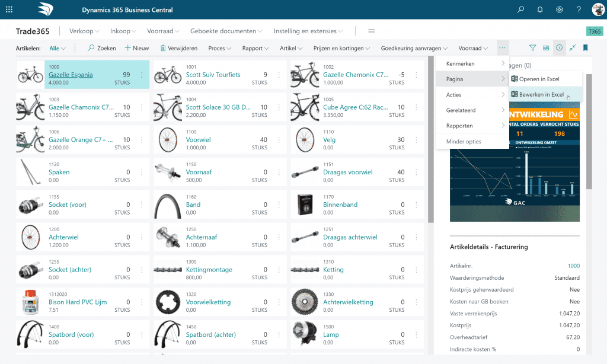Open the hamburger menu beside Instelling en extensies
This screenshot has width=607, height=364.
pyautogui.click(x=371, y=31)
